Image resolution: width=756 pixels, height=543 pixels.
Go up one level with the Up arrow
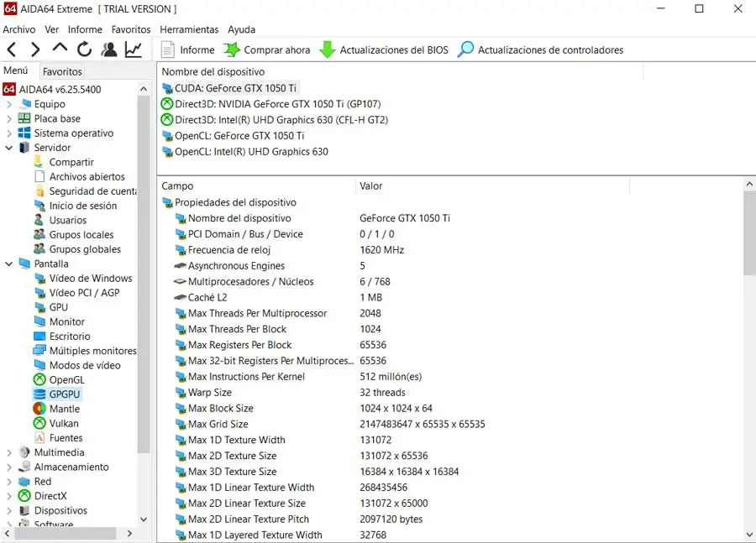(60, 48)
